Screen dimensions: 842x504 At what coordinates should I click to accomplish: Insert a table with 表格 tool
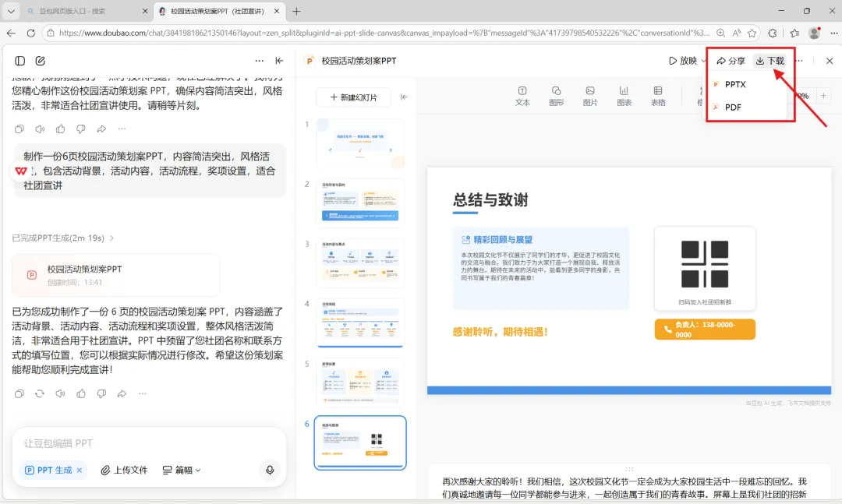tap(658, 96)
